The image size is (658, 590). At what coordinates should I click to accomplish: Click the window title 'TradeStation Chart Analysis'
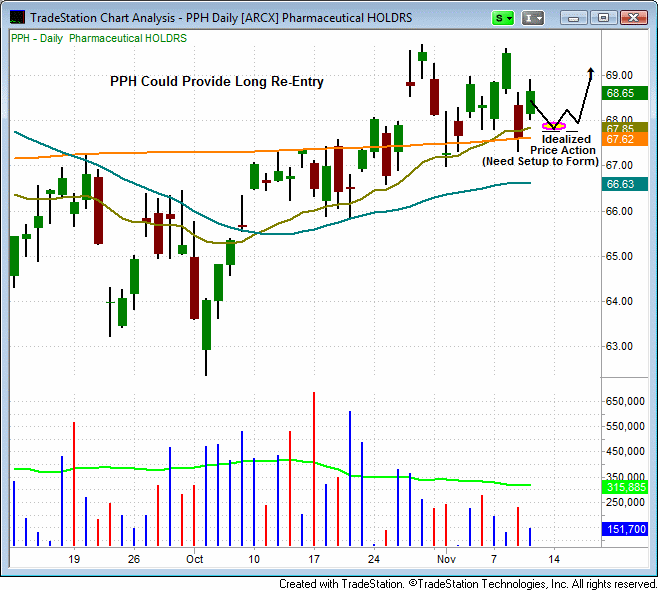102,18
